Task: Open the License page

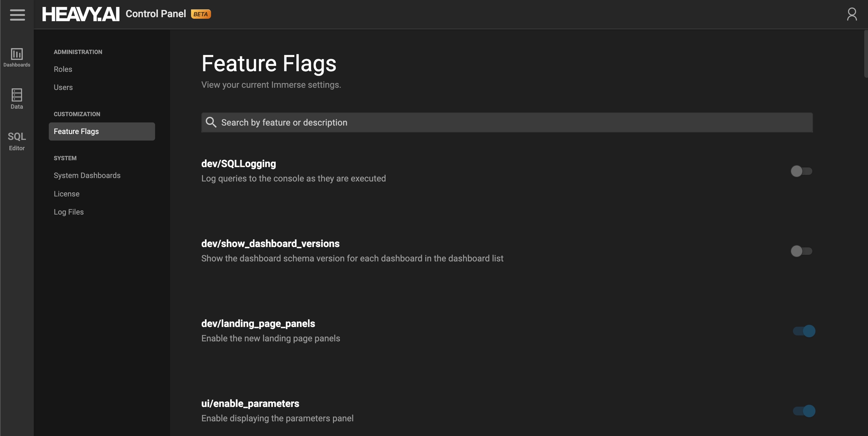Action: 67,194
